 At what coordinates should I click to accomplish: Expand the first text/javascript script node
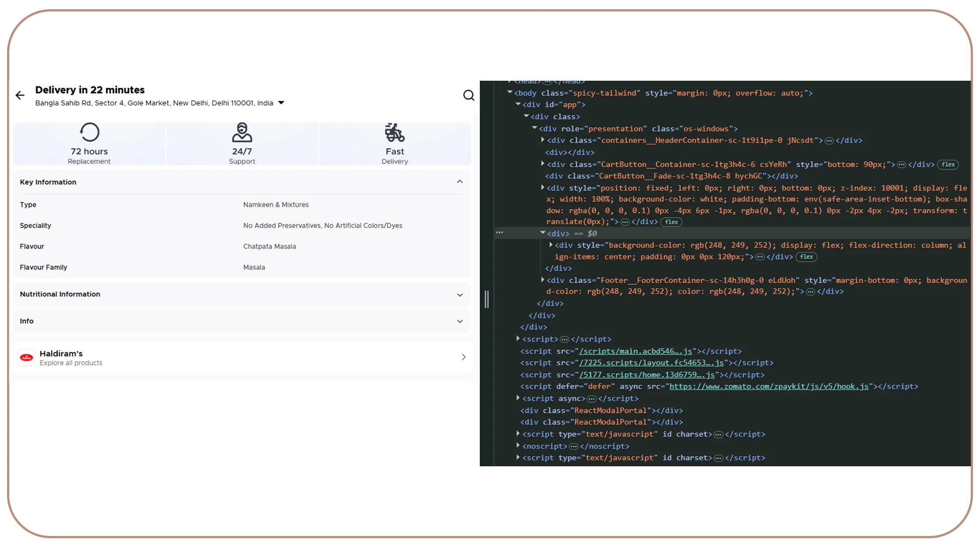(x=518, y=434)
